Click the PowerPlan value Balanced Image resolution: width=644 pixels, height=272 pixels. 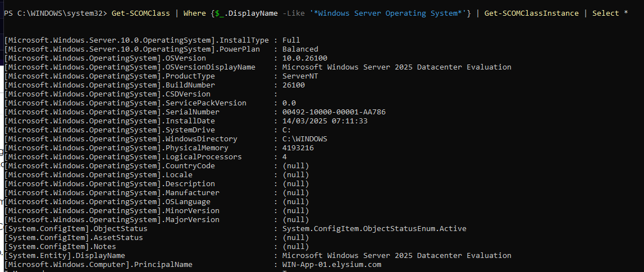click(300, 49)
